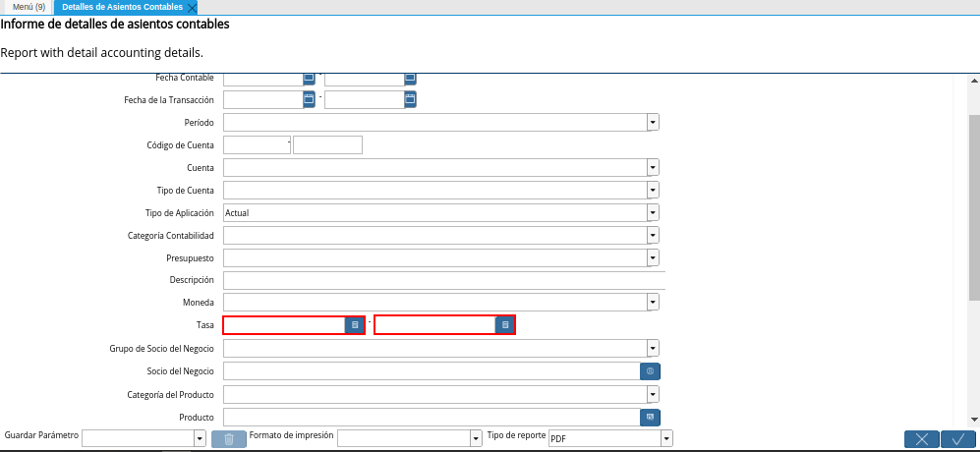The image size is (980, 452).
Task: Expand Grupo de Socio del Negocio dropdown
Action: pyautogui.click(x=653, y=348)
